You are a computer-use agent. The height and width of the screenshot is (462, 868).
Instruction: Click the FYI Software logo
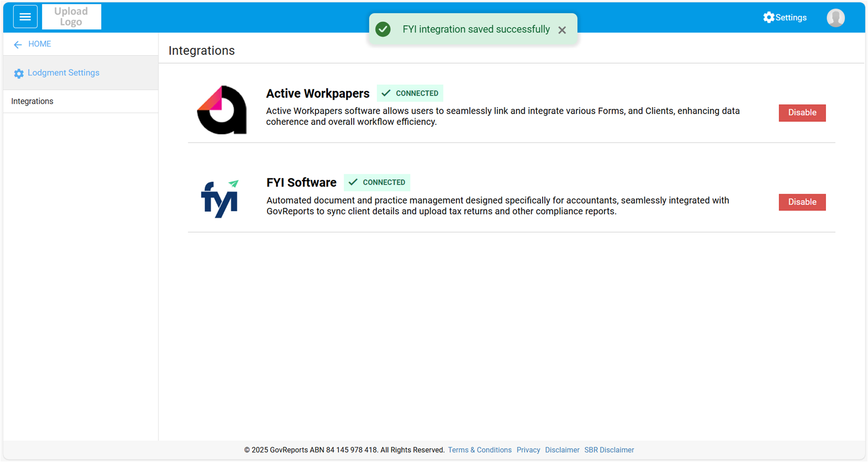point(220,199)
